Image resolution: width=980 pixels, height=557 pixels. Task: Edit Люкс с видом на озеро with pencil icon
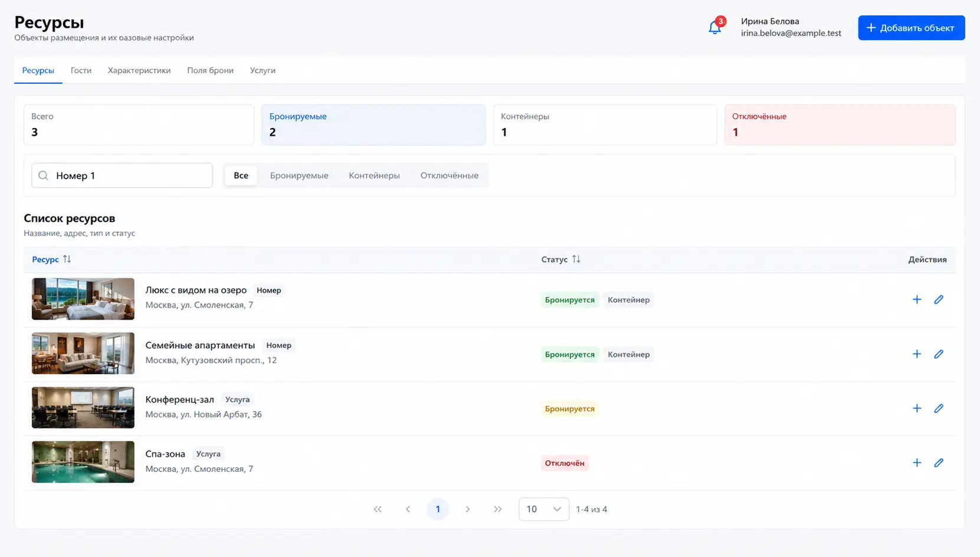tap(939, 300)
